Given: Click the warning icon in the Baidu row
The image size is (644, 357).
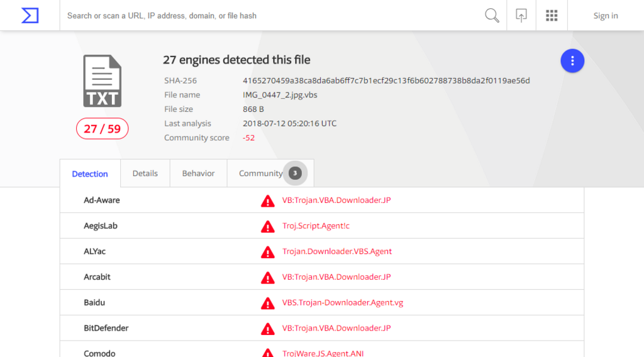Looking at the screenshot, I should pyautogui.click(x=268, y=303).
